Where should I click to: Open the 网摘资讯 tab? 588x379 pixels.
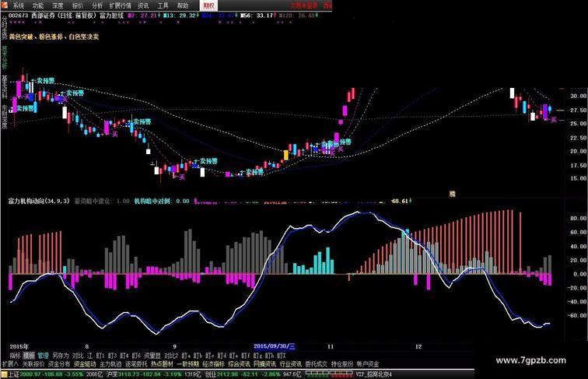point(264,364)
